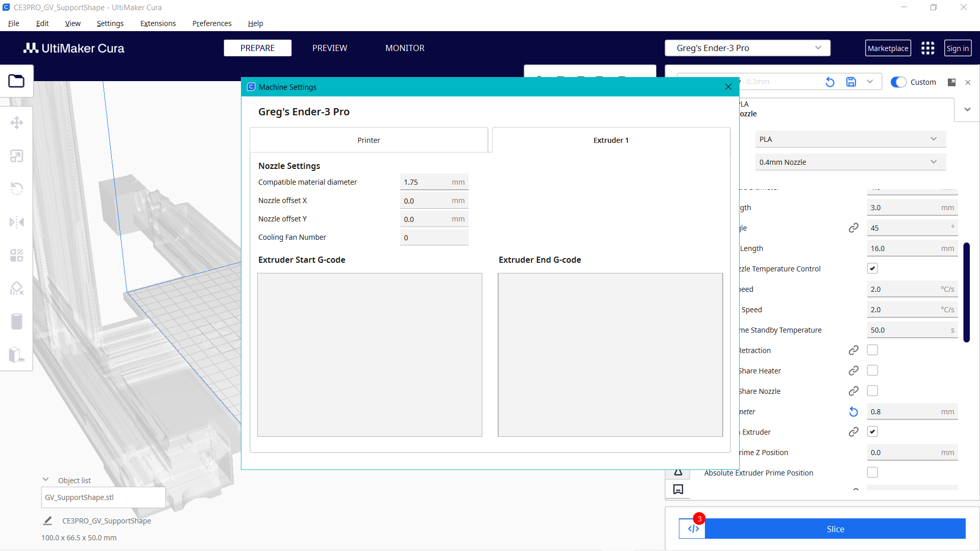Viewport: 980px width, 551px height.
Task: Open the UltiMaker applications grid icon
Action: [x=927, y=48]
